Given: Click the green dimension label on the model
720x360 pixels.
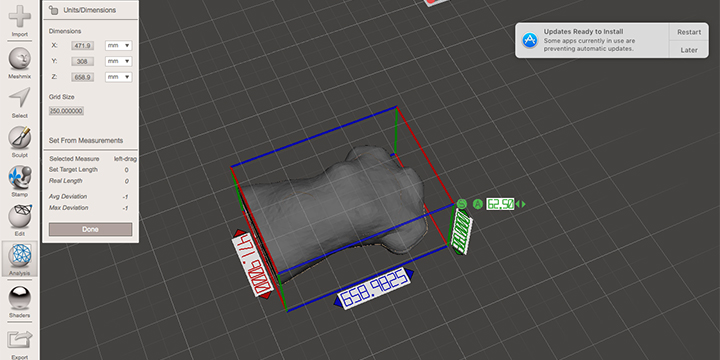Looking at the screenshot, I should (462, 231).
